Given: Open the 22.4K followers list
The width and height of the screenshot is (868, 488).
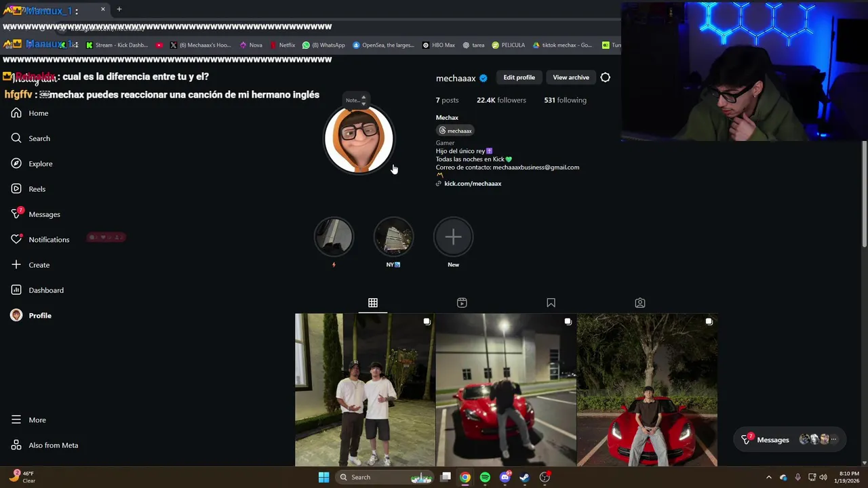Looking at the screenshot, I should pyautogui.click(x=501, y=100).
